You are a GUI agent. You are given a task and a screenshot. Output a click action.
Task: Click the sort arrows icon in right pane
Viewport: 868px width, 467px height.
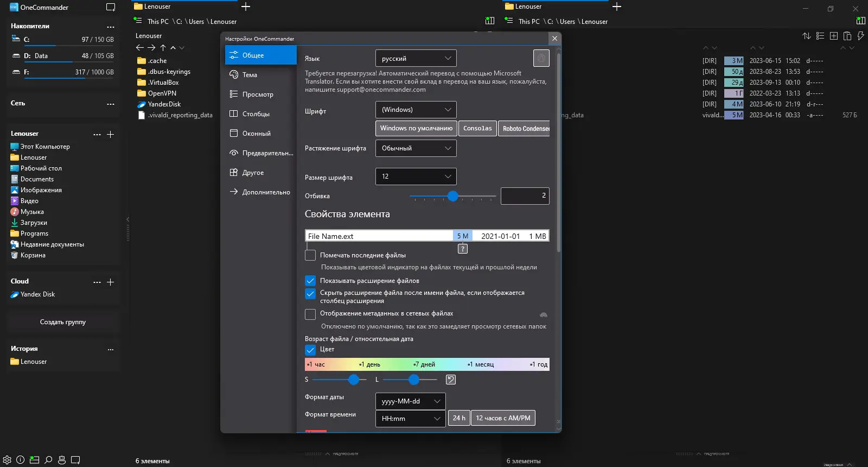pyautogui.click(x=807, y=36)
